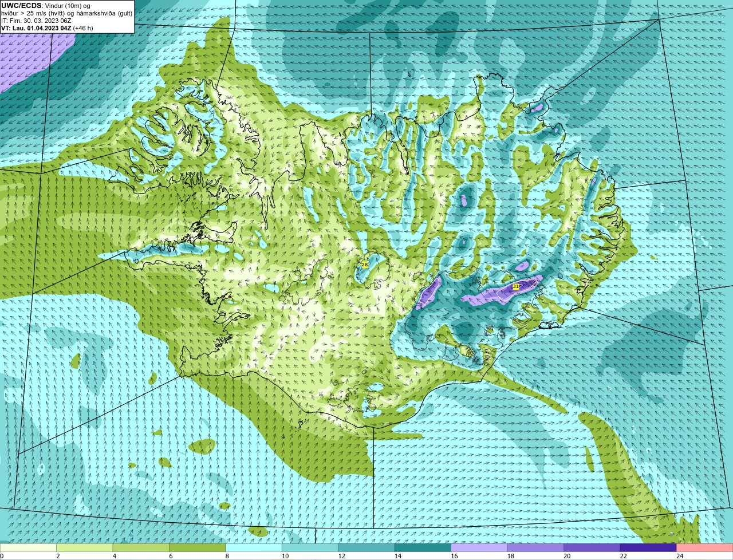The height and width of the screenshot is (560, 733).
Task: Click the legend scale label '22'
Action: [622, 556]
